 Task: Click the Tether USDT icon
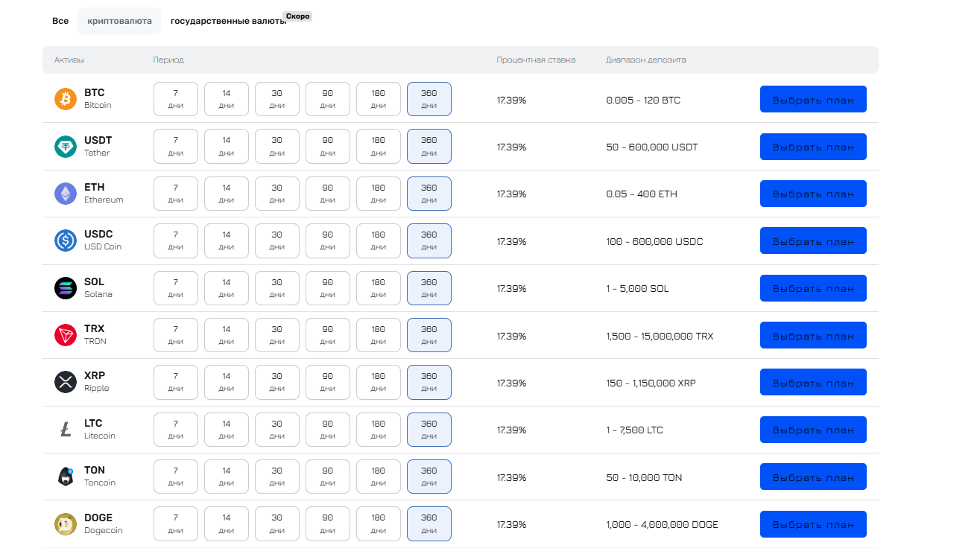[x=66, y=147]
